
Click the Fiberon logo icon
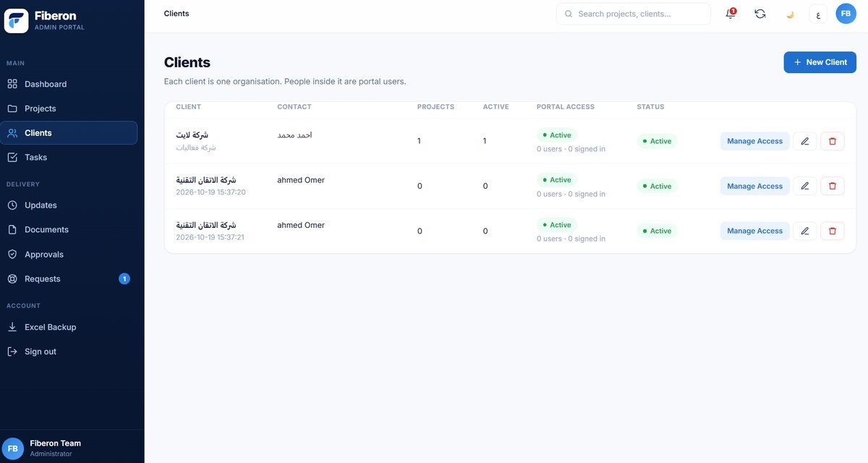pos(16,21)
